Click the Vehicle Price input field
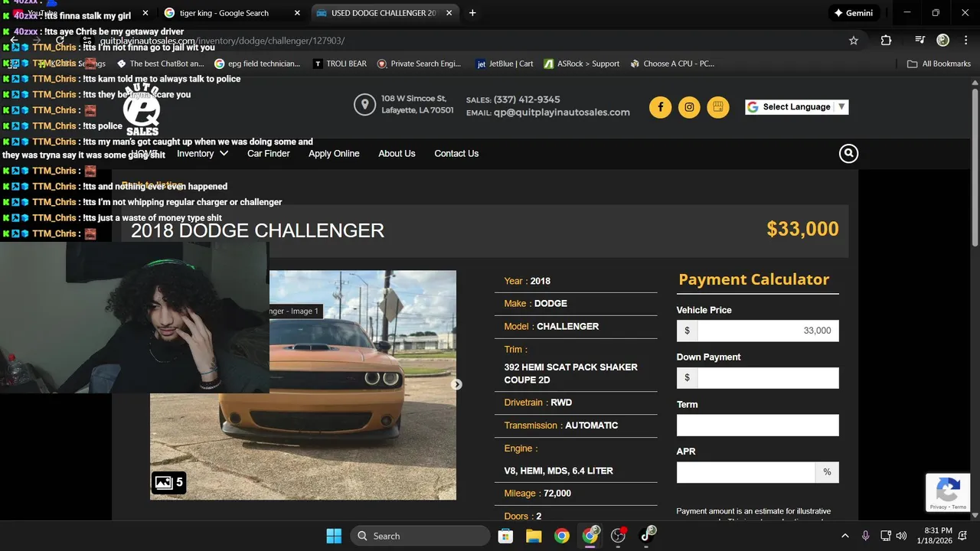The width and height of the screenshot is (980, 551). point(757,331)
